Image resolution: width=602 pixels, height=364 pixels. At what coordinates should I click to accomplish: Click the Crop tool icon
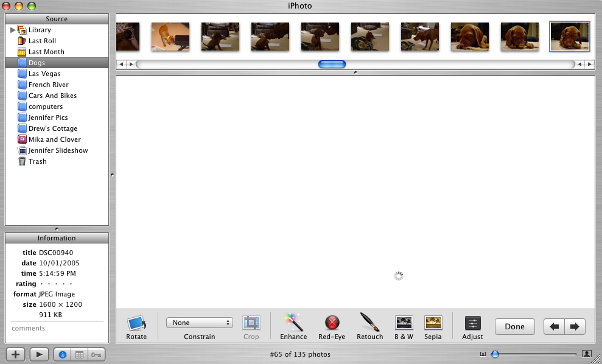pyautogui.click(x=251, y=323)
